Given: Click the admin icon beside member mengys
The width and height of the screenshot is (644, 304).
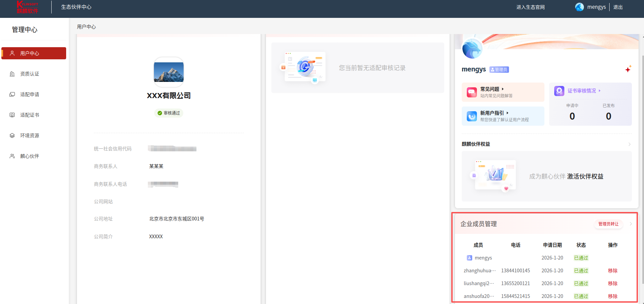Looking at the screenshot, I should click(469, 258).
